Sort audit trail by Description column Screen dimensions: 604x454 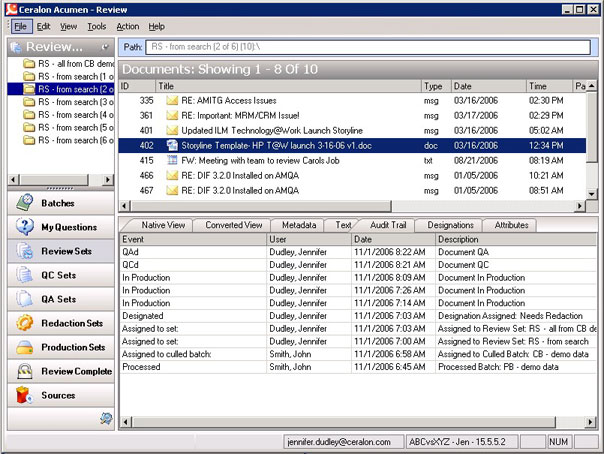(x=516, y=239)
